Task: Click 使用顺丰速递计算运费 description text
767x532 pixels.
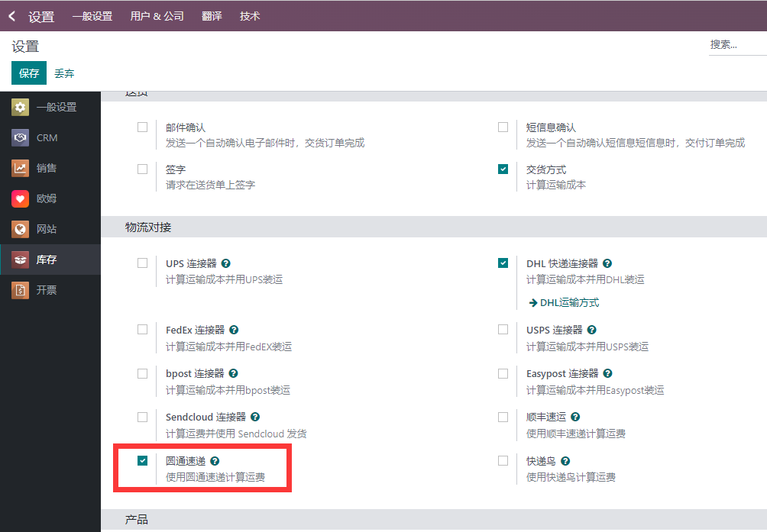Action: pos(576,434)
